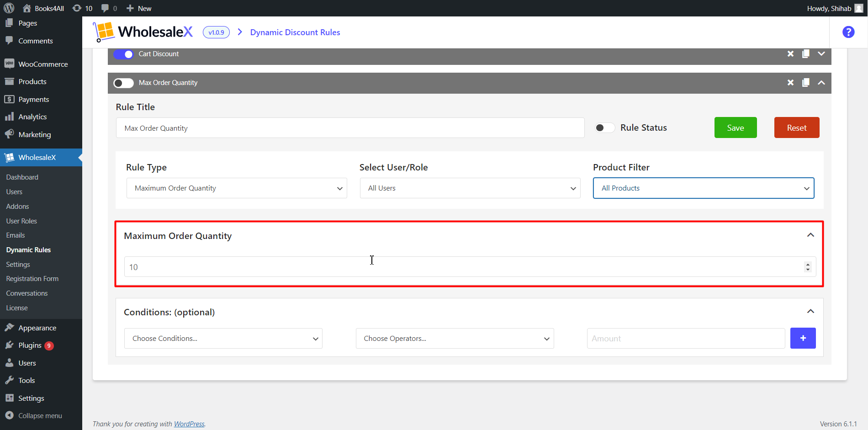This screenshot has height=430, width=868.
Task: Open the help question mark icon
Action: [848, 32]
